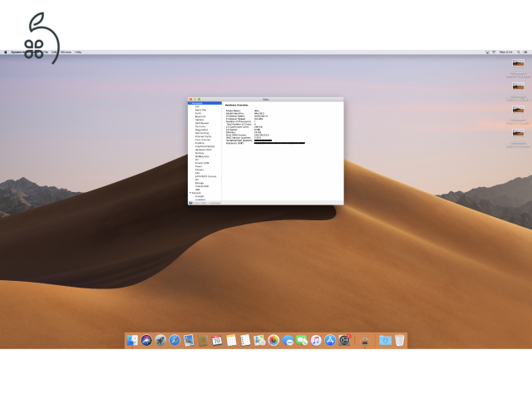Screen dimensions: 532x399
Task: Open System Preferences gear in Dock
Action: (344, 340)
